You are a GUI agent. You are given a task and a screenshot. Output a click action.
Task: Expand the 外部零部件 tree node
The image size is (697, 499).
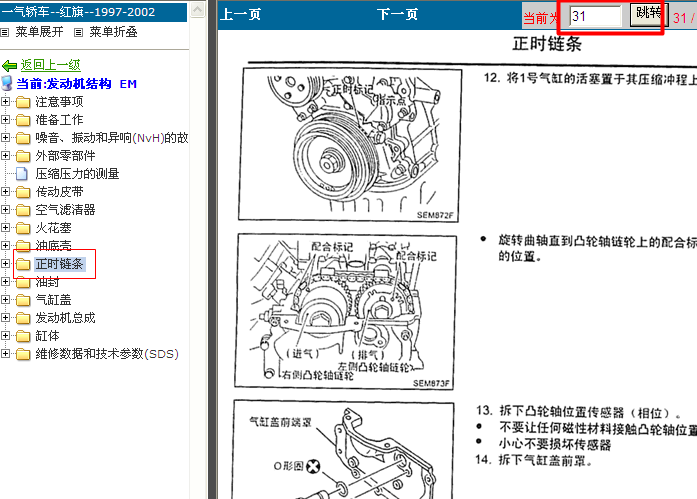click(5, 156)
